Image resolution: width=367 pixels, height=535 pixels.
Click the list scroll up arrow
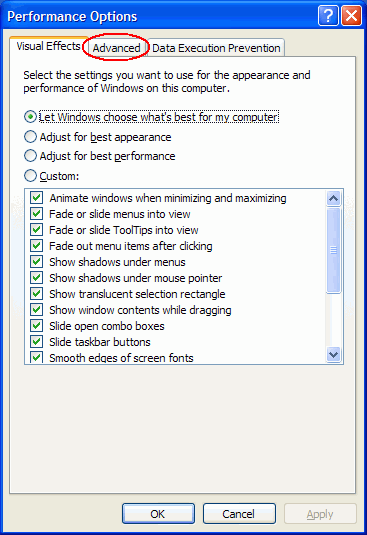[x=333, y=198]
